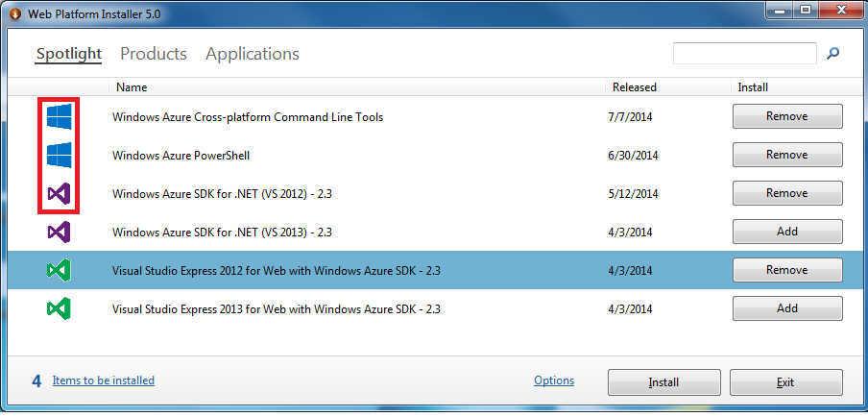Viewport: 868px width, 417px height.
Task: Remove Visual Studio Express 2012 for Web
Action: 787,270
